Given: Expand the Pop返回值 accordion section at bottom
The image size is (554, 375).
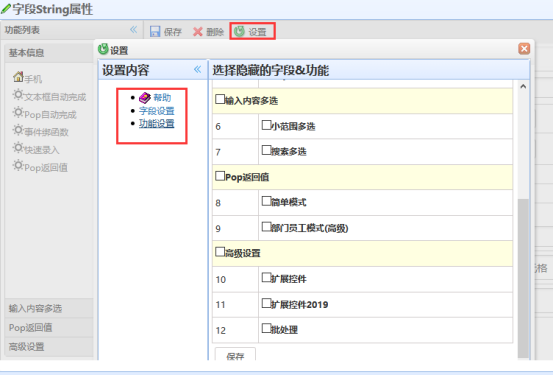Looking at the screenshot, I should 49,327.
